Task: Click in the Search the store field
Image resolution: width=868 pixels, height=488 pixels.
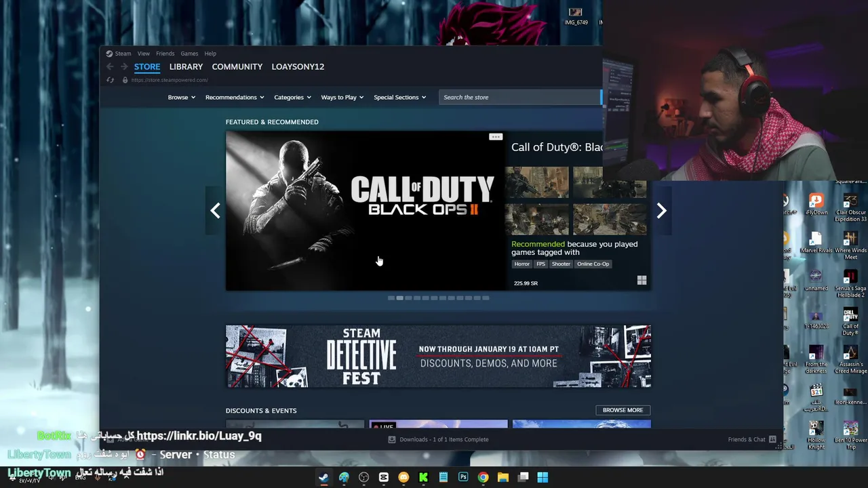Action: tap(520, 97)
